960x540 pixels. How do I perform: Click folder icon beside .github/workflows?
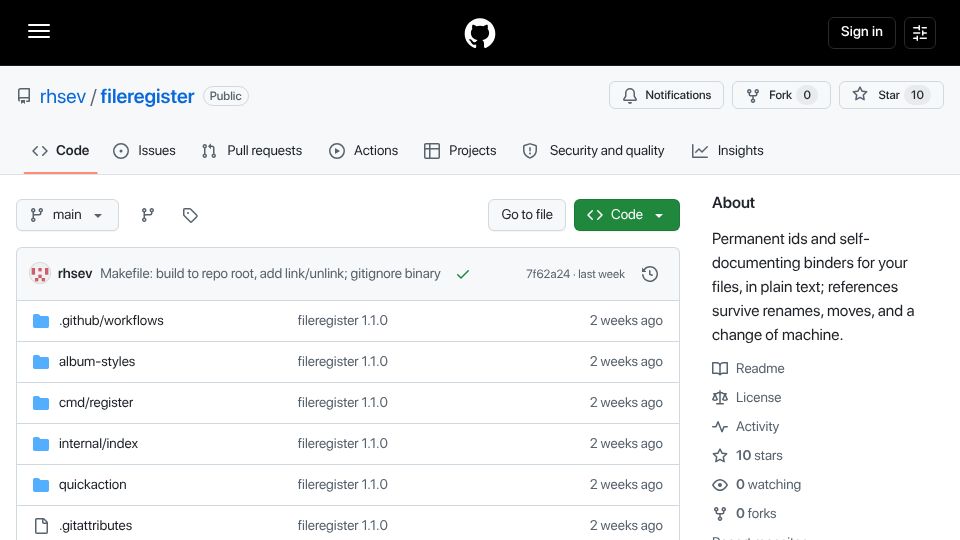click(41, 321)
